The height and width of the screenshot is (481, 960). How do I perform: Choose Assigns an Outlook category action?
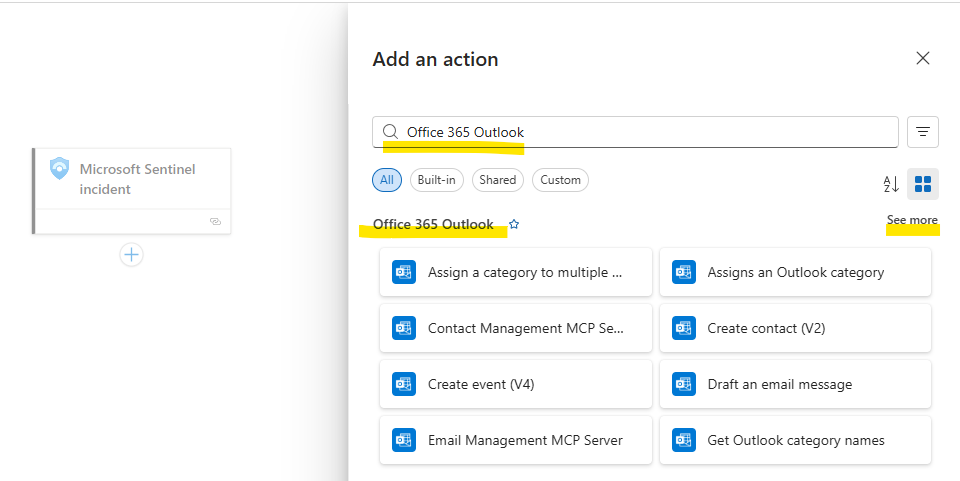point(795,272)
